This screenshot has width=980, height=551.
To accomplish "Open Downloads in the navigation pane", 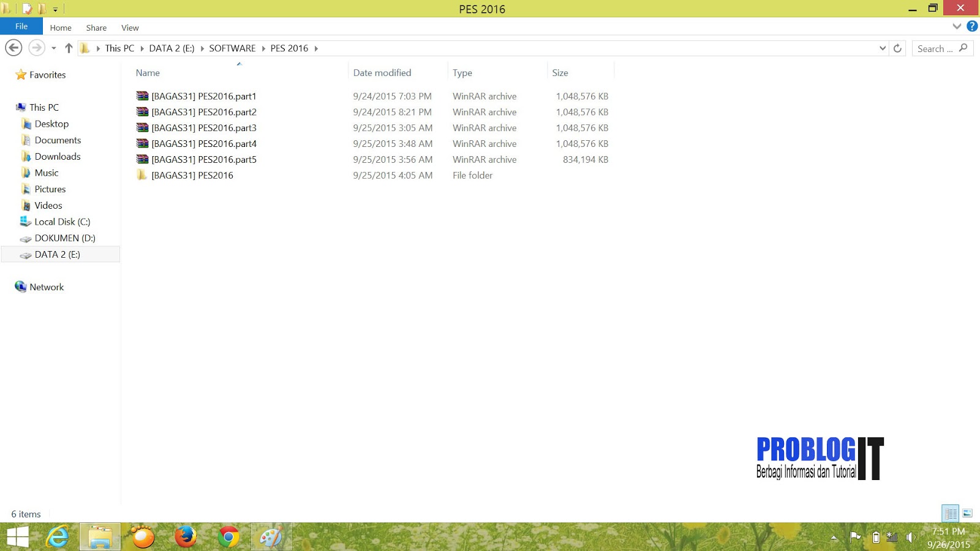I will (58, 157).
